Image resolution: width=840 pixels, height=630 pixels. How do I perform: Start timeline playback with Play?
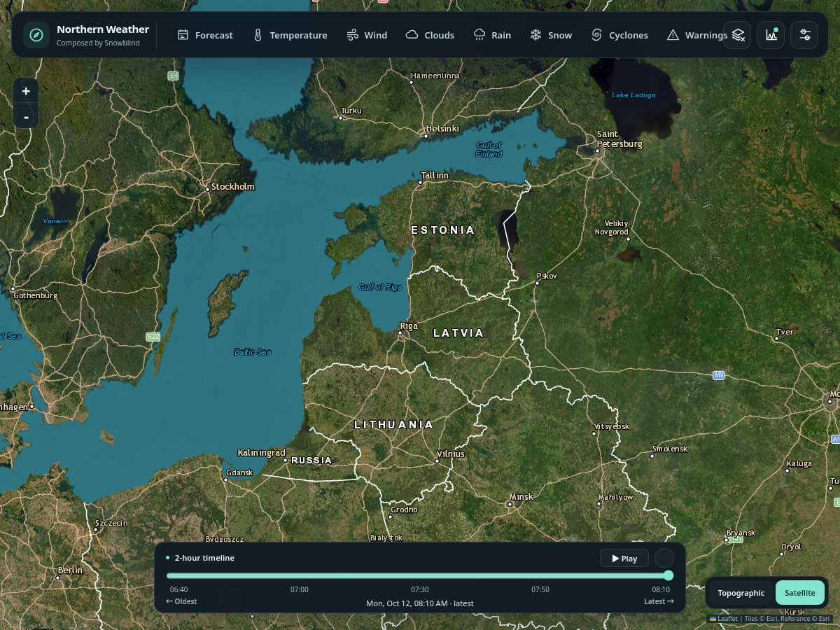[x=624, y=558]
